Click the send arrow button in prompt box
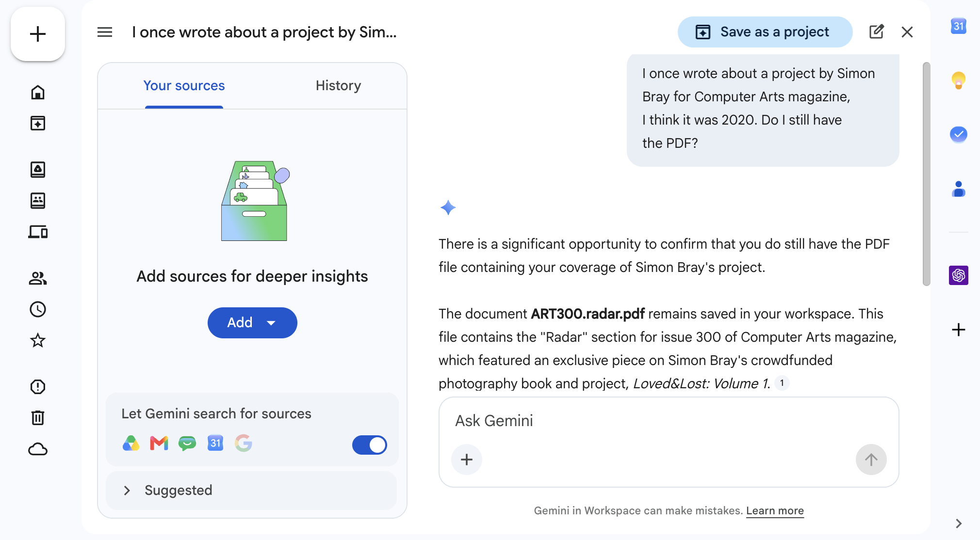The height and width of the screenshot is (540, 980). click(x=871, y=460)
